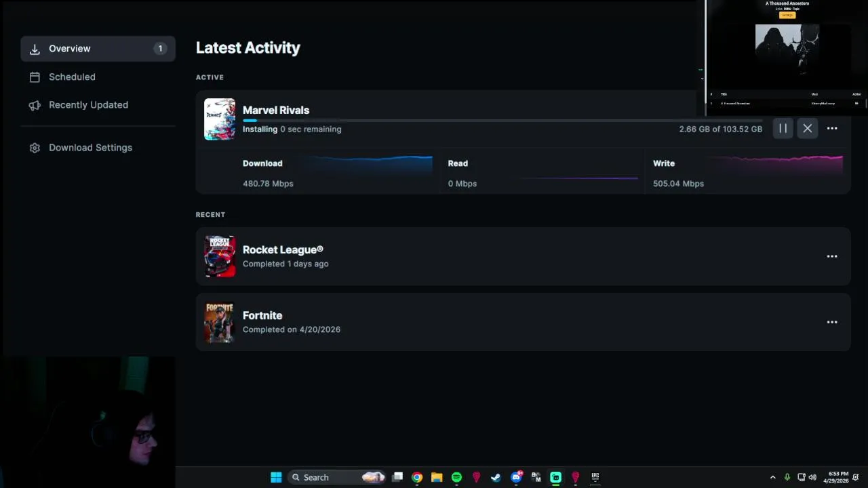Viewport: 868px width, 488px height.
Task: Open the Windows Start menu
Action: tap(276, 477)
